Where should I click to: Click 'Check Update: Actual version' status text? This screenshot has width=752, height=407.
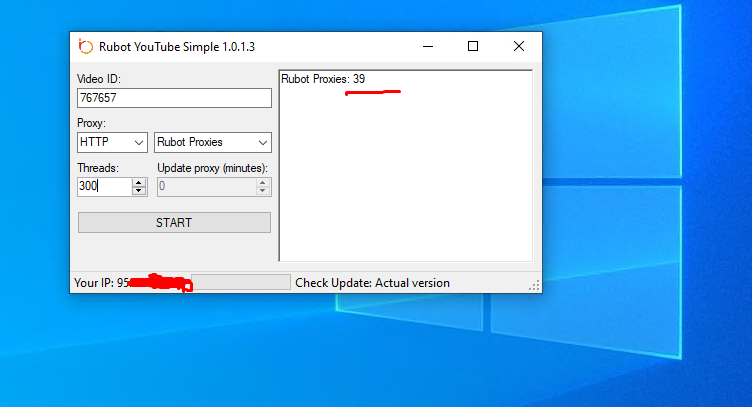(x=372, y=283)
